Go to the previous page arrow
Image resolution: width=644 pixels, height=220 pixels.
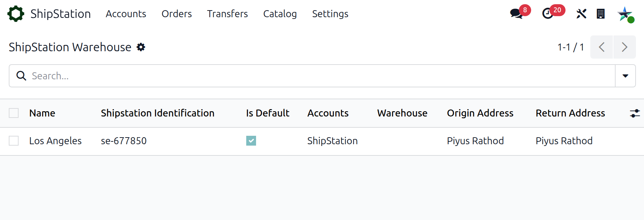[x=602, y=47]
